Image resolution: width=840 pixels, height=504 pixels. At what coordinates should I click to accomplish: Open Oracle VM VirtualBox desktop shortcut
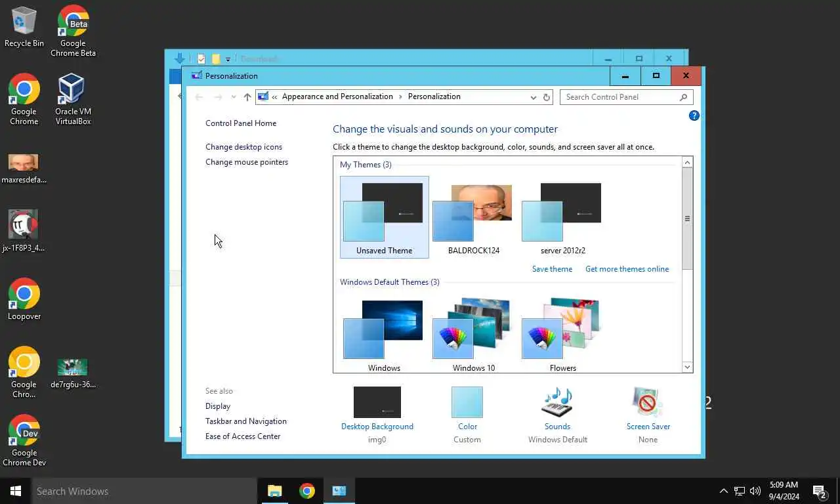click(73, 99)
